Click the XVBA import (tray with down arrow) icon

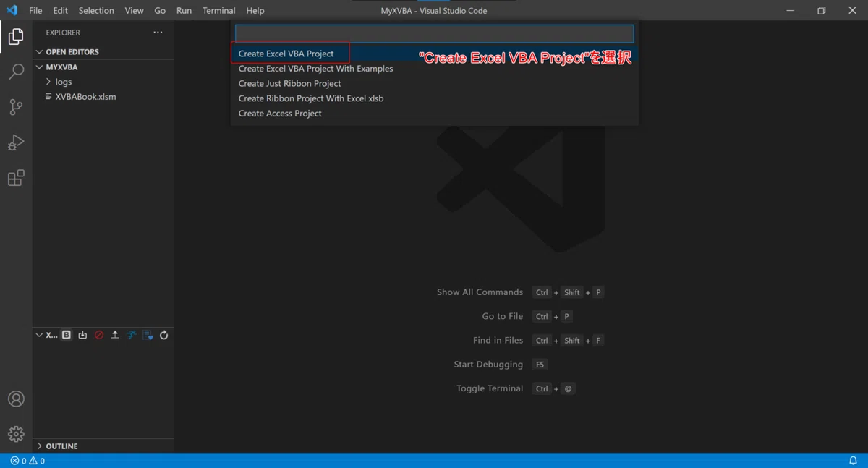[x=82, y=335]
